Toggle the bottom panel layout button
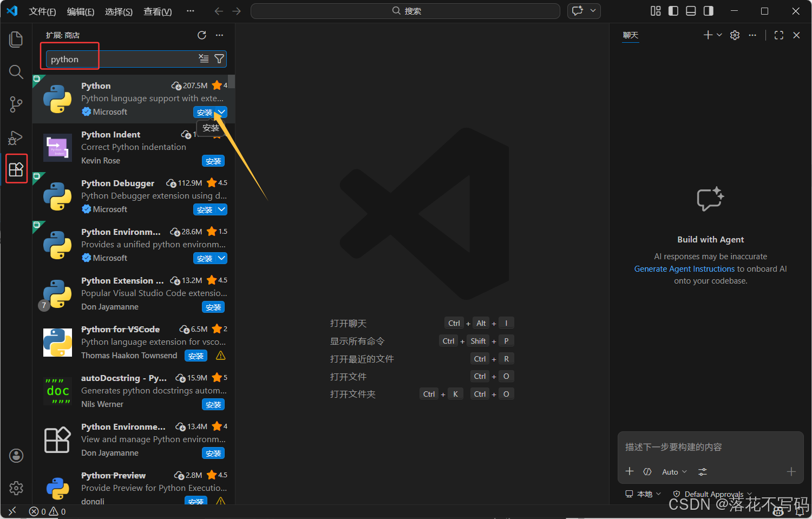Image resolution: width=812 pixels, height=519 pixels. coord(691,11)
